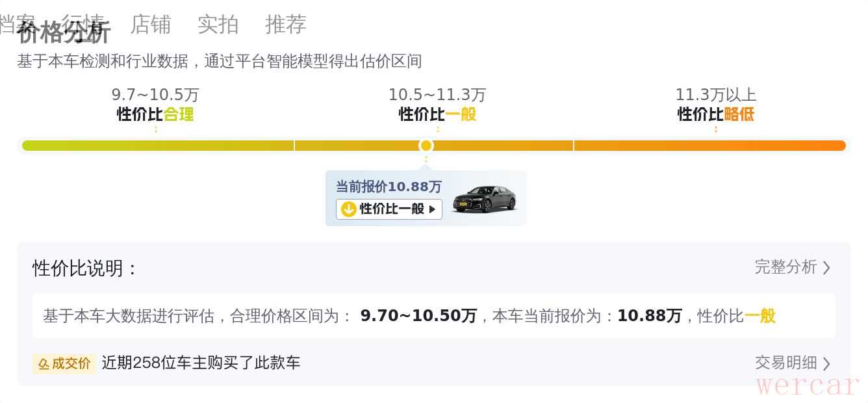Open the 交易明细 link
This screenshot has height=403, width=868.
tap(793, 363)
